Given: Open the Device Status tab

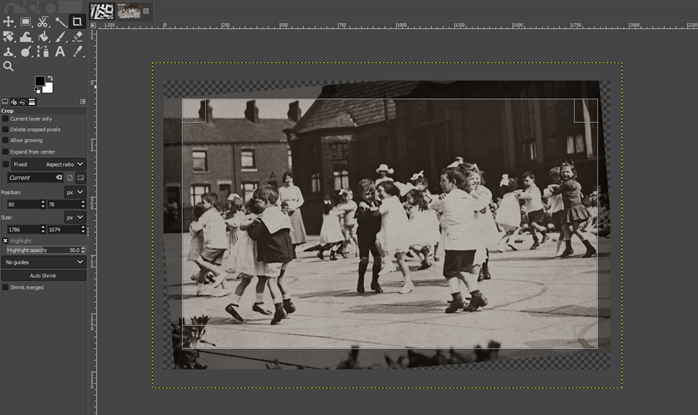Looking at the screenshot, I should tap(14, 102).
